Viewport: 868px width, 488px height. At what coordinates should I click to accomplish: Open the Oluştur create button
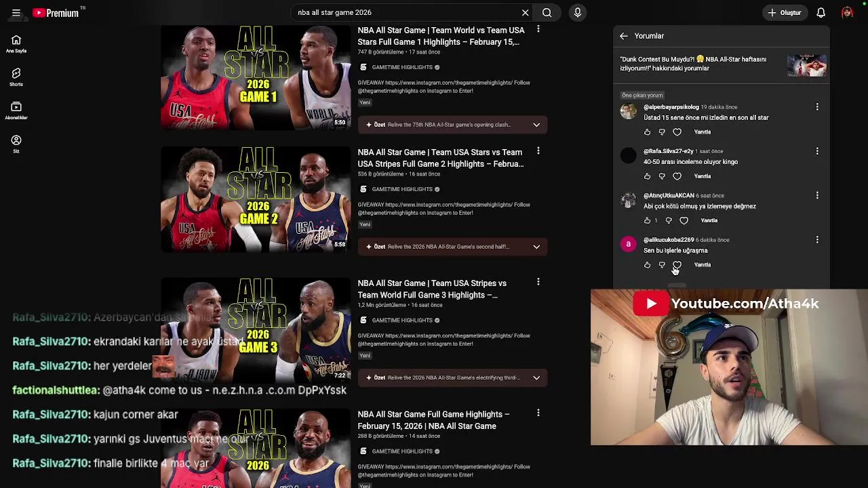(785, 13)
